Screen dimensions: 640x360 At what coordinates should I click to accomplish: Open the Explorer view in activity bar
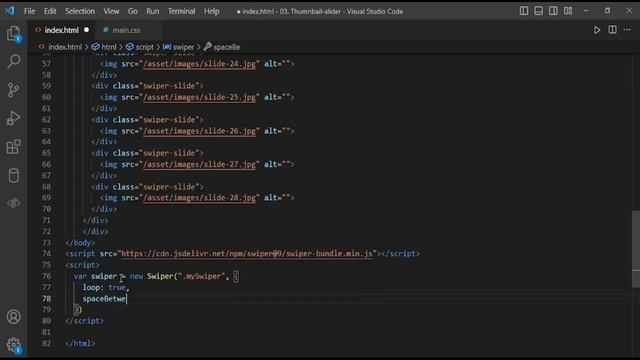[13, 33]
